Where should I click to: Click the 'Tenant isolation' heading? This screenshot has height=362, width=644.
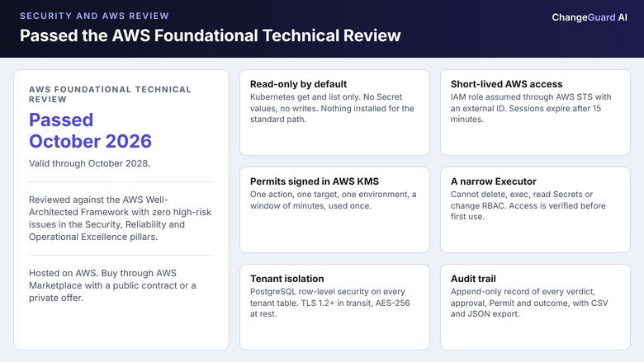click(x=287, y=279)
